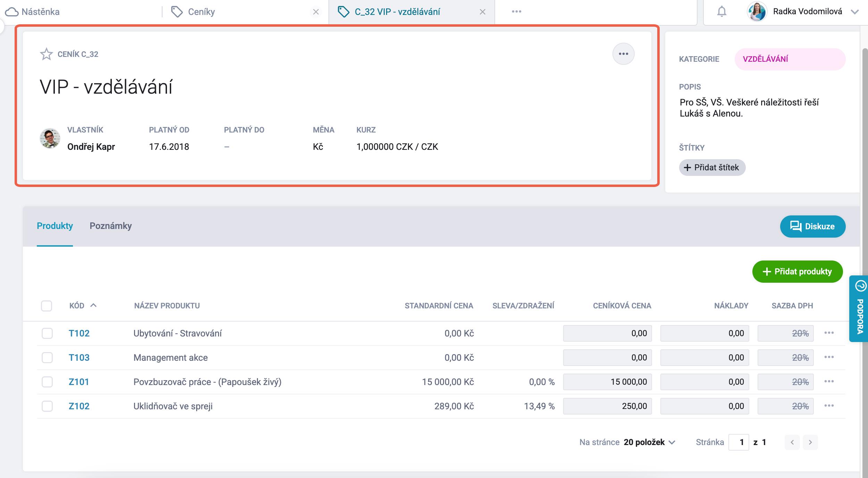Check the Z101 row checkbox
The height and width of the screenshot is (478, 868).
click(x=47, y=382)
